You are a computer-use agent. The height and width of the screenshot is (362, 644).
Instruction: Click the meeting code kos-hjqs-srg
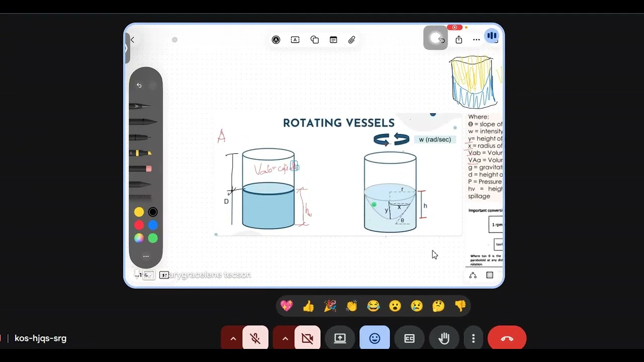click(x=40, y=338)
